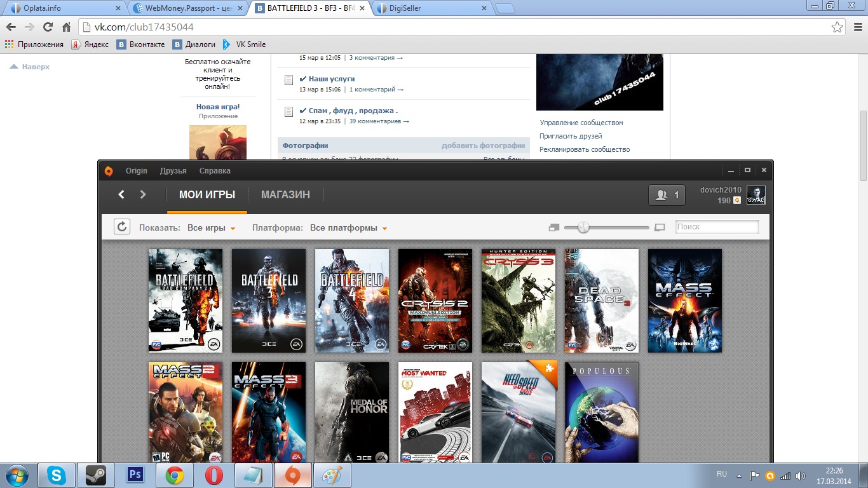
Task: Switch to МОИ ИГРЫ tab
Action: pyautogui.click(x=207, y=195)
